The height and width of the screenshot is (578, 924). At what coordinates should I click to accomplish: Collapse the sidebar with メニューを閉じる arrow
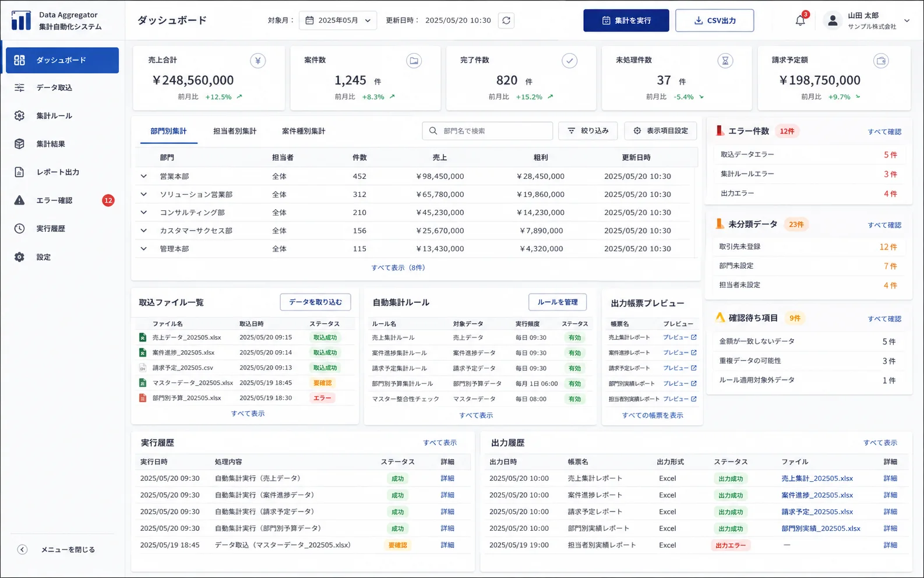[x=22, y=549]
